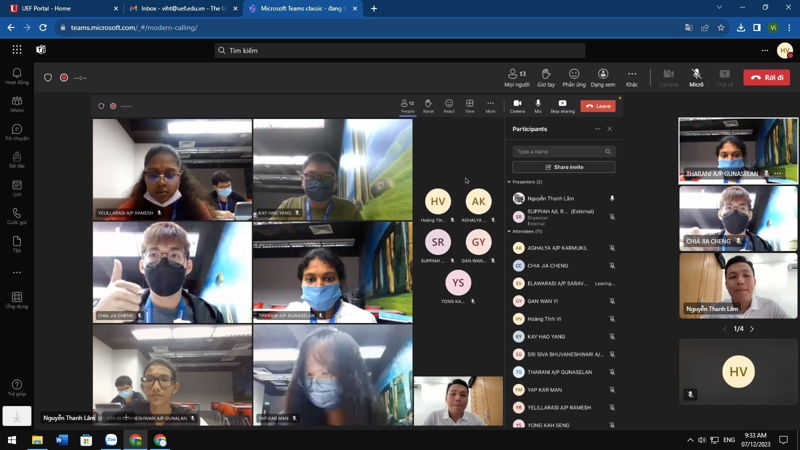Select participant Hoàng Tinh Vi in list
The image size is (800, 450).
[564, 319]
